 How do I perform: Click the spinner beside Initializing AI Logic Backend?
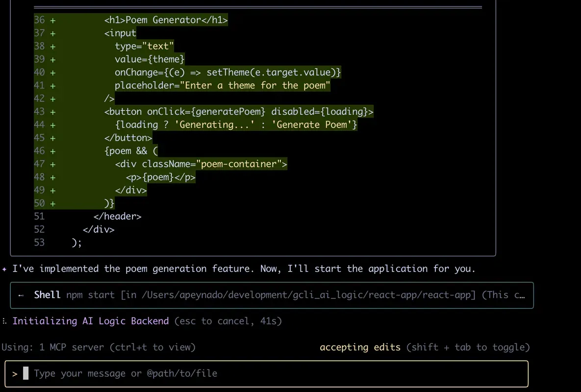4,321
